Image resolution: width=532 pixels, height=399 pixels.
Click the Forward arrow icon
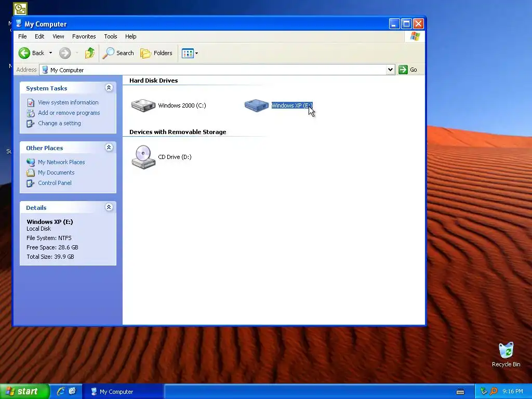click(x=65, y=53)
